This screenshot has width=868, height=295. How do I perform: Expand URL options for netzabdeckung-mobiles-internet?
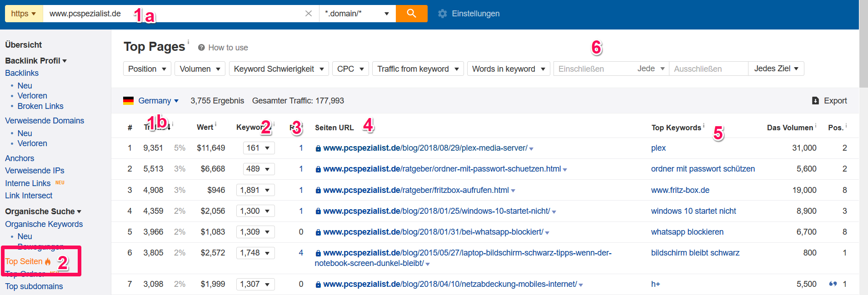581,285
